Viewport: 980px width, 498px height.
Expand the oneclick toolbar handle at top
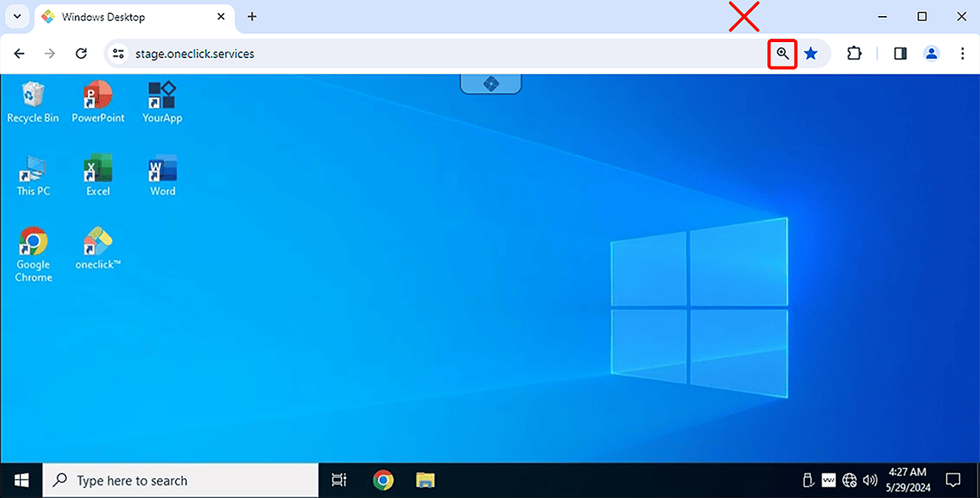[490, 83]
